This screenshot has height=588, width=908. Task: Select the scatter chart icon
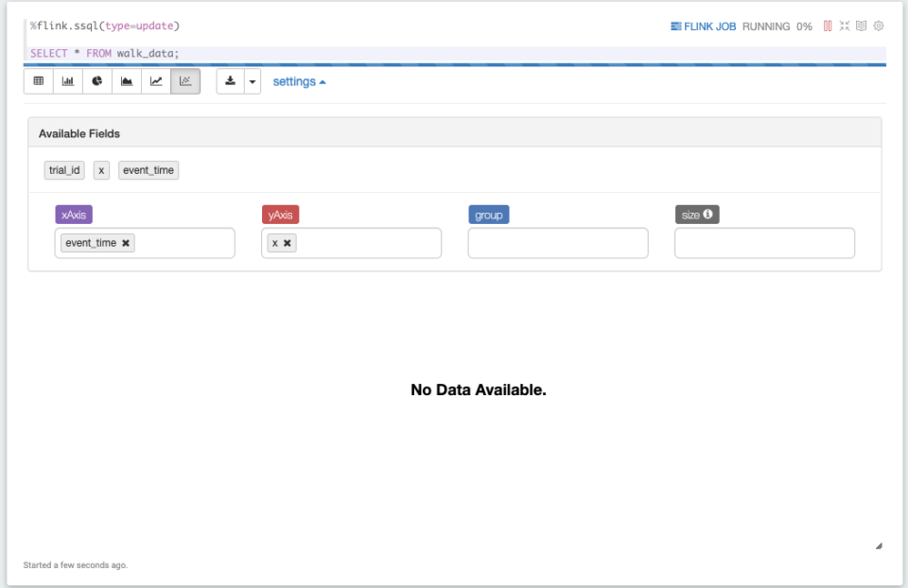185,80
